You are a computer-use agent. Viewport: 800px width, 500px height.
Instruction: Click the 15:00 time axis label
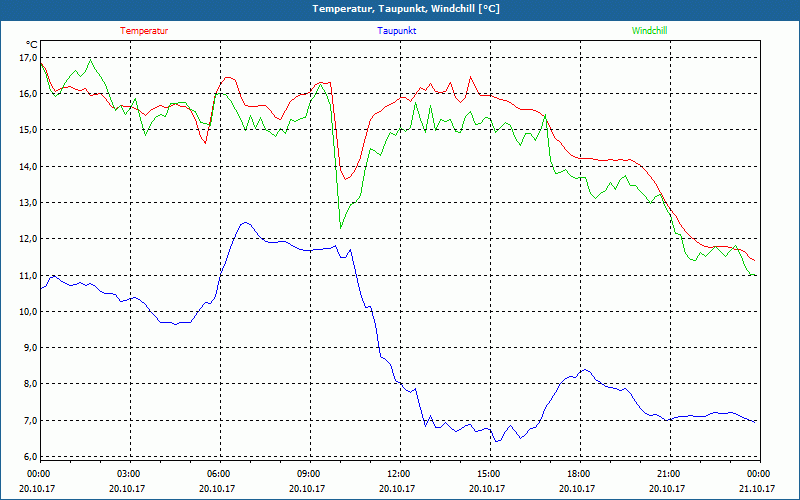(x=489, y=474)
